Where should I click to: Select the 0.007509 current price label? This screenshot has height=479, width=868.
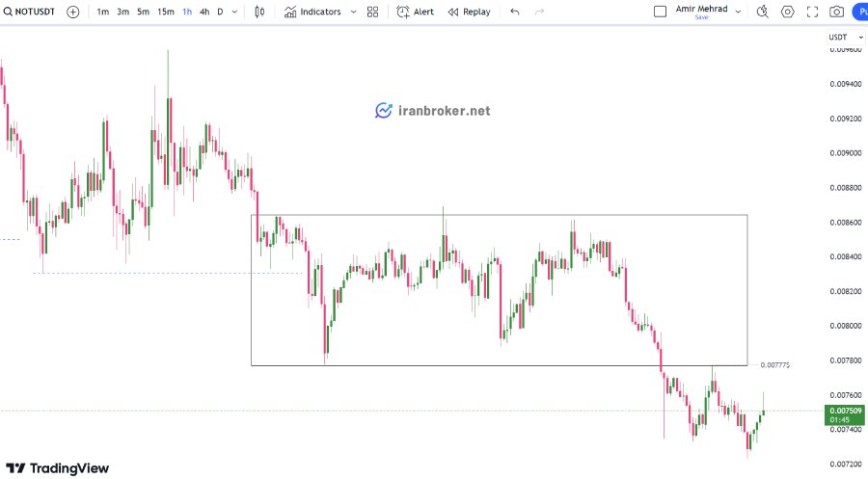845,414
